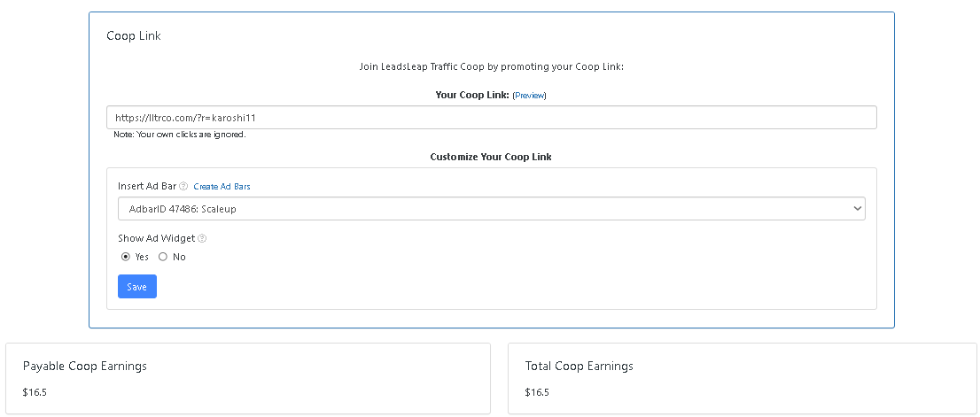Click the Payable Coop Earnings heading
Viewport: 980px width, 417px height.
[x=84, y=366]
